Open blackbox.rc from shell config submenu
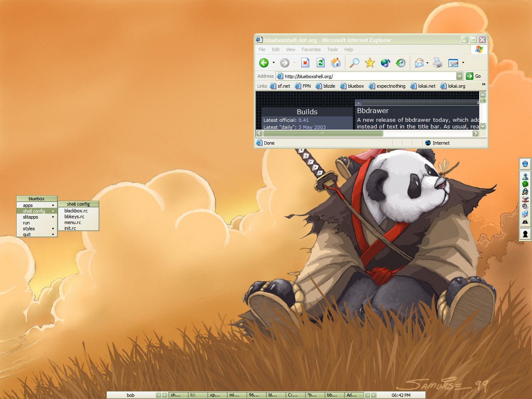Screen dimensions: 532x399 (78, 211)
